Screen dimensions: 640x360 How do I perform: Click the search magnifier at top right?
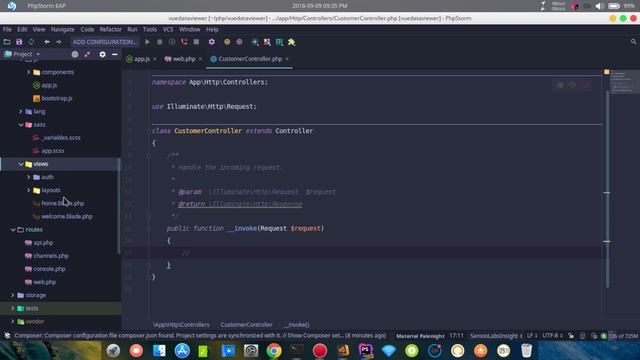point(633,42)
